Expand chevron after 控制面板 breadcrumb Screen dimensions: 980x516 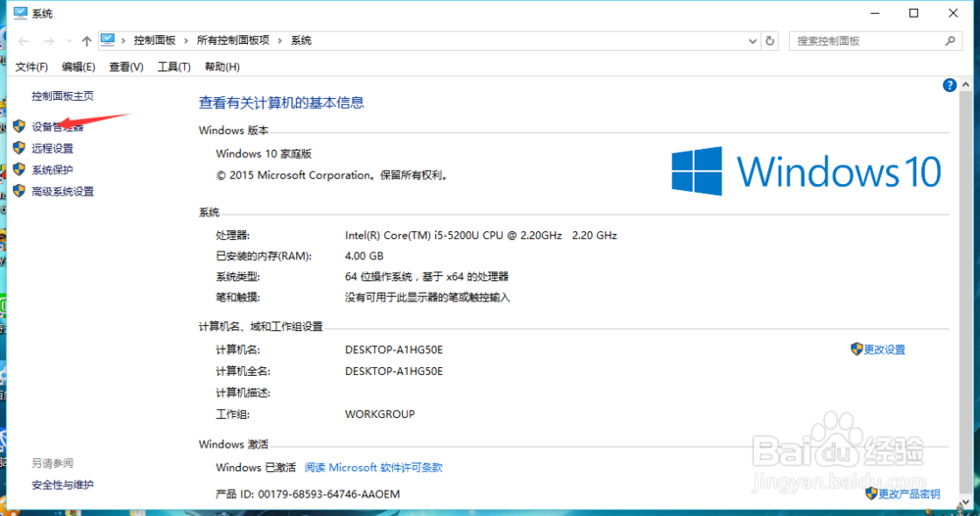186,40
